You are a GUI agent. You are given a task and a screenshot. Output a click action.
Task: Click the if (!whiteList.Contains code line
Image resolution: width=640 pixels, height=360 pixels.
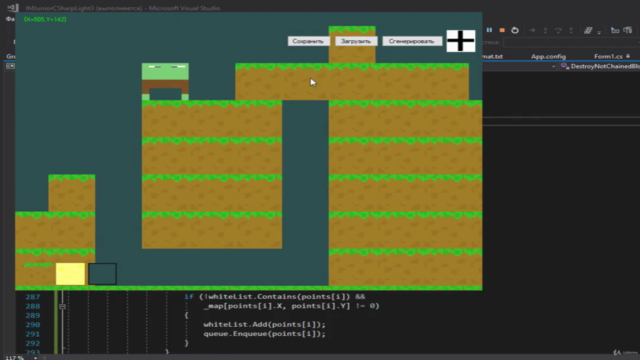click(274, 297)
